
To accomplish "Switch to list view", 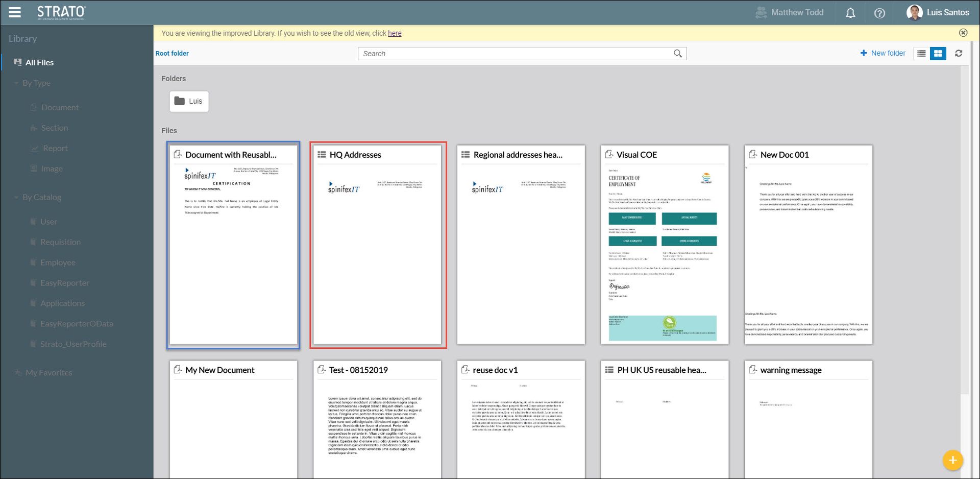I will click(921, 54).
